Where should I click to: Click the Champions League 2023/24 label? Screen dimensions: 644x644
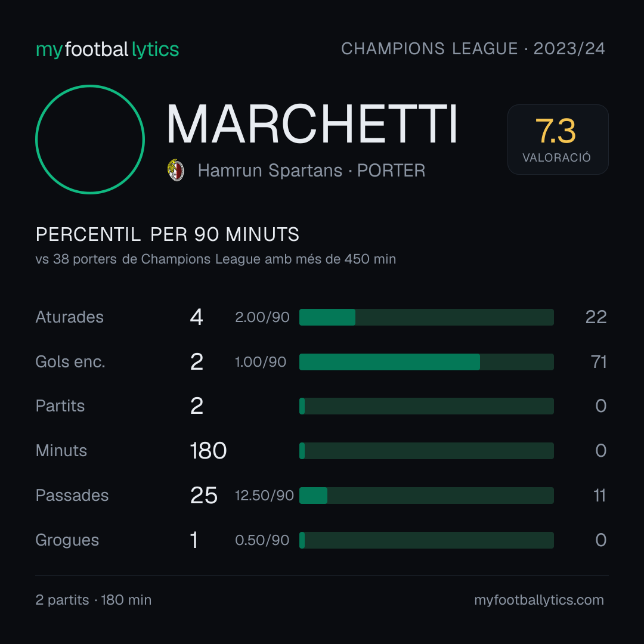click(x=473, y=48)
